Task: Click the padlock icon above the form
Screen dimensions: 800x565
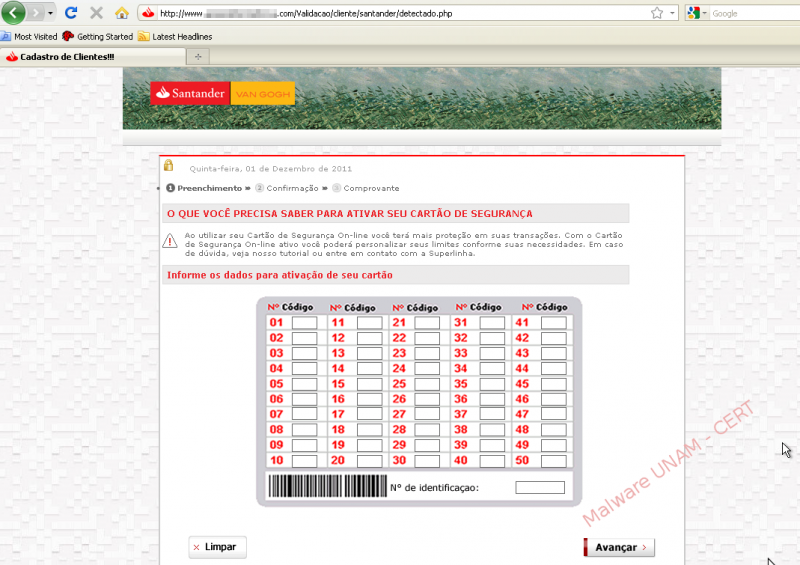Action: click(x=169, y=166)
